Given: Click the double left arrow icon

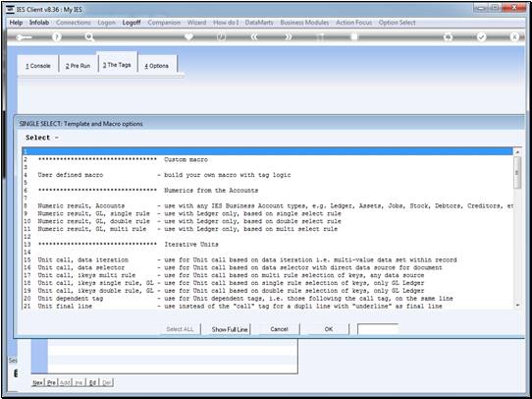Looking at the screenshot, I should pos(254,36).
